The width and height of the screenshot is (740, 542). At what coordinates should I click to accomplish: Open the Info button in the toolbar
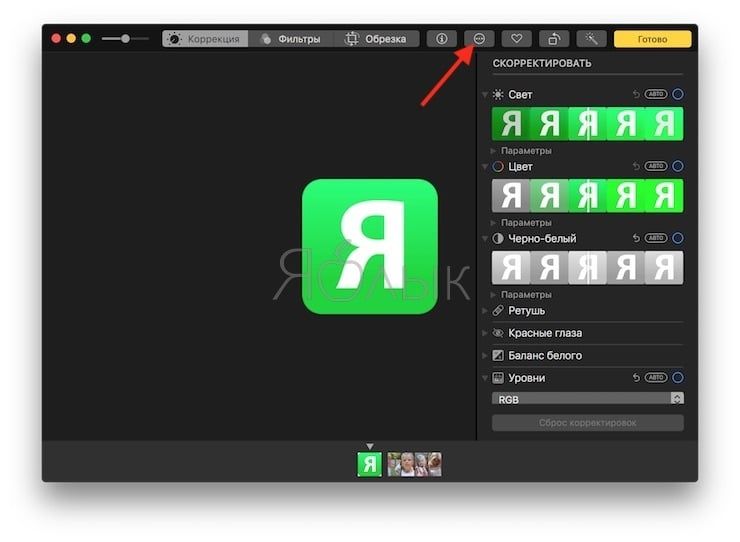tap(442, 39)
